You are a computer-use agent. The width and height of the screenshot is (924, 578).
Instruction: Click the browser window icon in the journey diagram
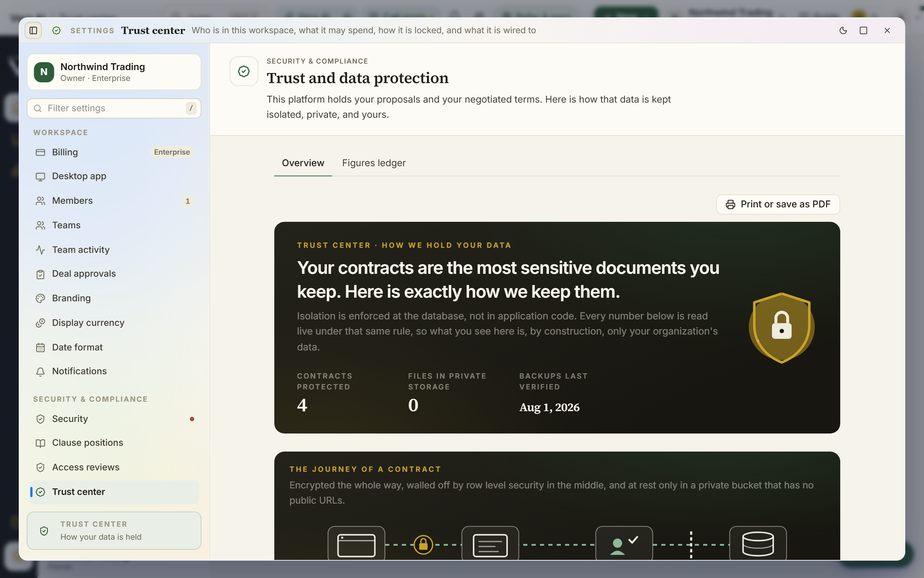click(x=356, y=545)
